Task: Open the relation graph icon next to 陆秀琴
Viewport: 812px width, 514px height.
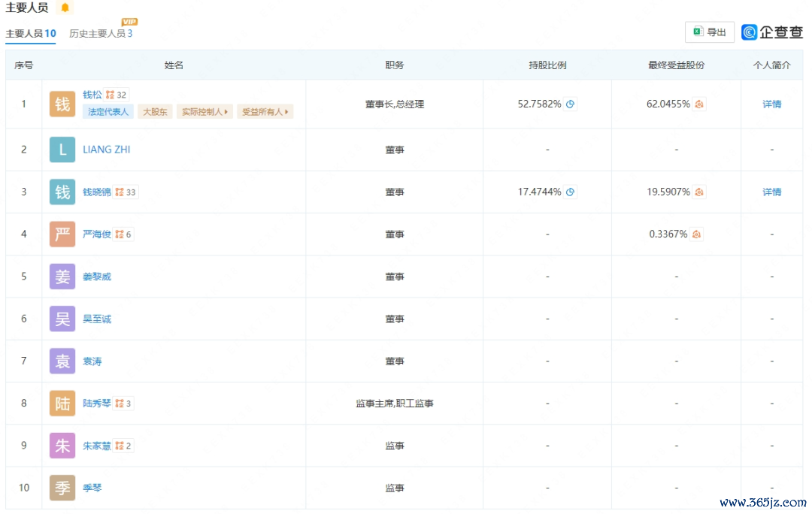Action: click(119, 404)
